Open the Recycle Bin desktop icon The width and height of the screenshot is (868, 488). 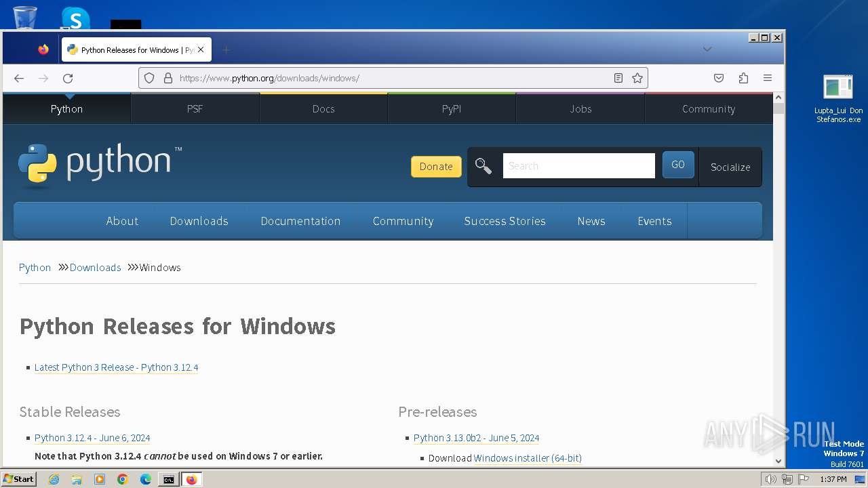[x=25, y=17]
